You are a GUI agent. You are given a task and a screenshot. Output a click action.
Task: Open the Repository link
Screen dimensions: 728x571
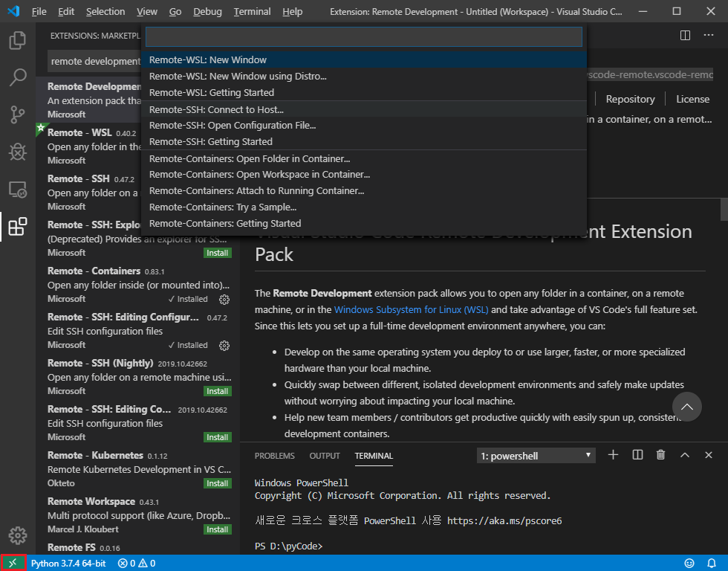[x=630, y=99]
